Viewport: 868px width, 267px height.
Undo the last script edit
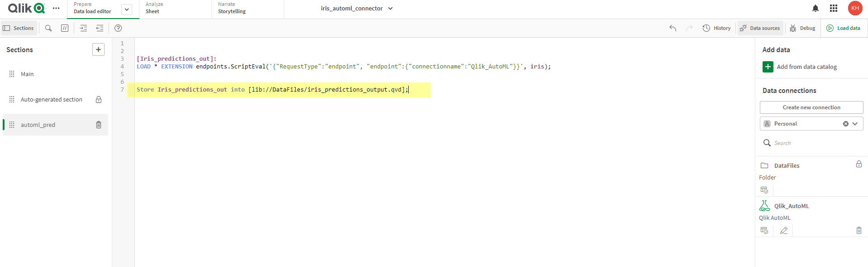pos(673,28)
